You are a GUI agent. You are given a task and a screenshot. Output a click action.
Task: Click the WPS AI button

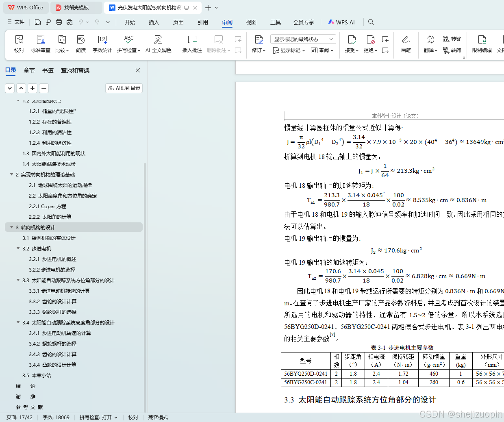pyautogui.click(x=341, y=22)
